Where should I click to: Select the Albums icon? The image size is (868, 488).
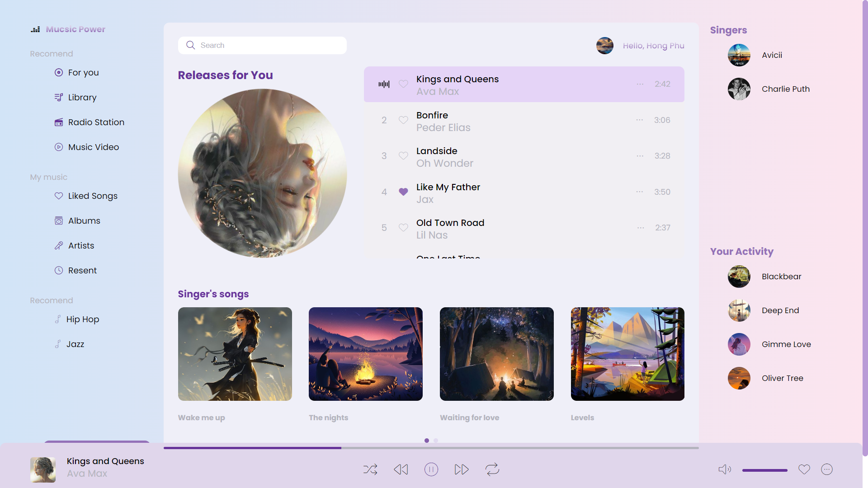click(59, 221)
